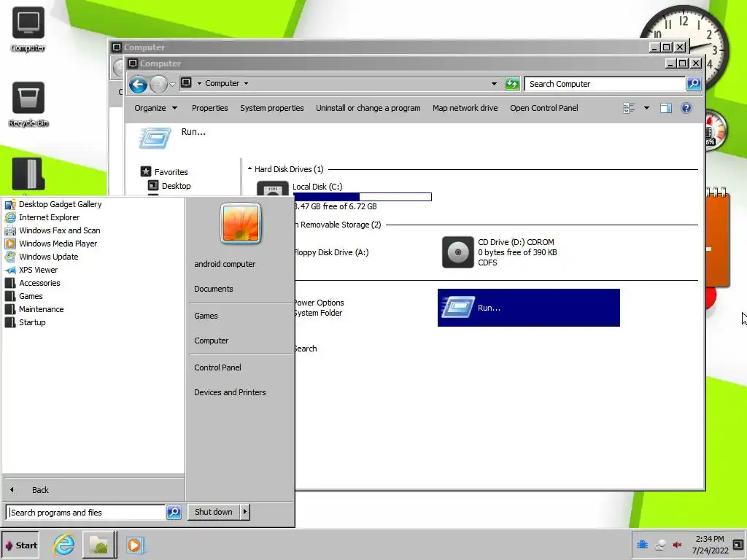Click the arrow before Computer in address bar
This screenshot has height=560, width=747.
[199, 83]
